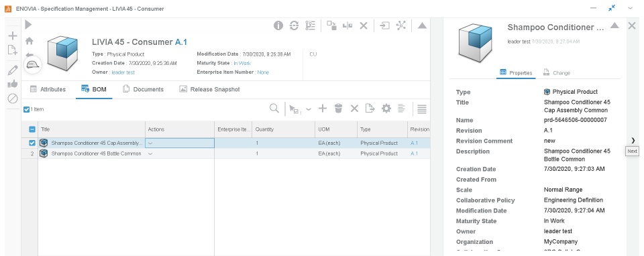The height and width of the screenshot is (256, 644).
Task: Click the X remove icon in BOM toolbar
Action: point(354,109)
